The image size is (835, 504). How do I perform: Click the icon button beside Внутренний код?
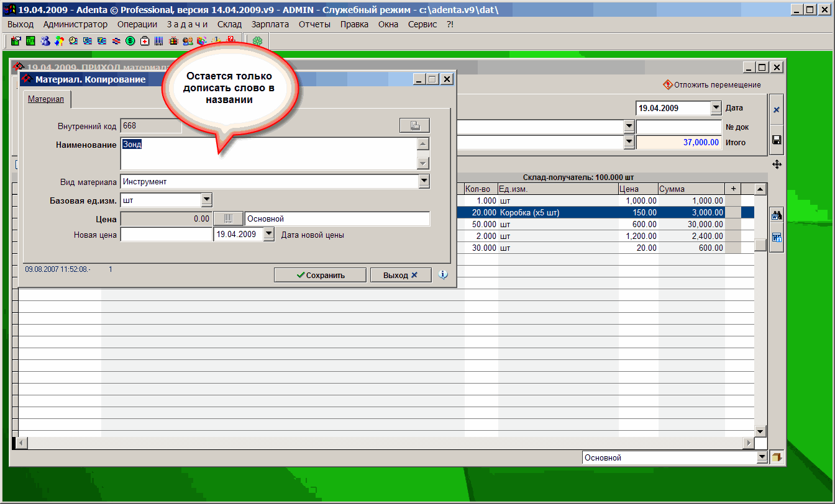click(414, 125)
